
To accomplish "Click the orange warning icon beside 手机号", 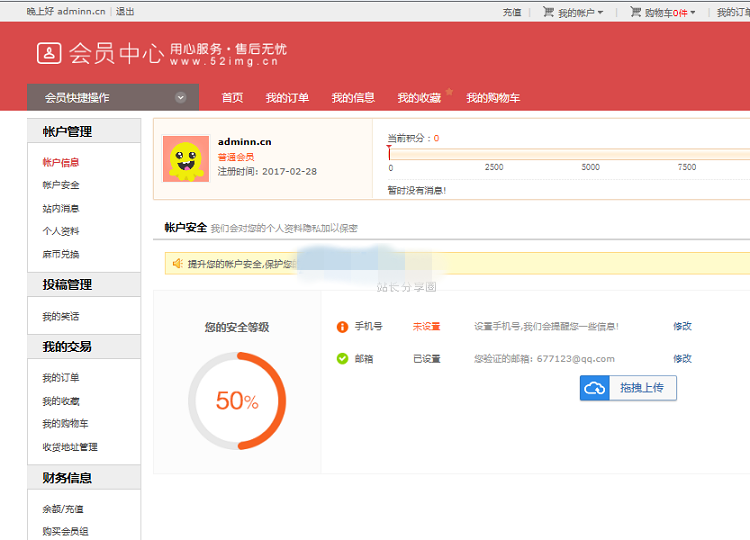I will [x=342, y=327].
